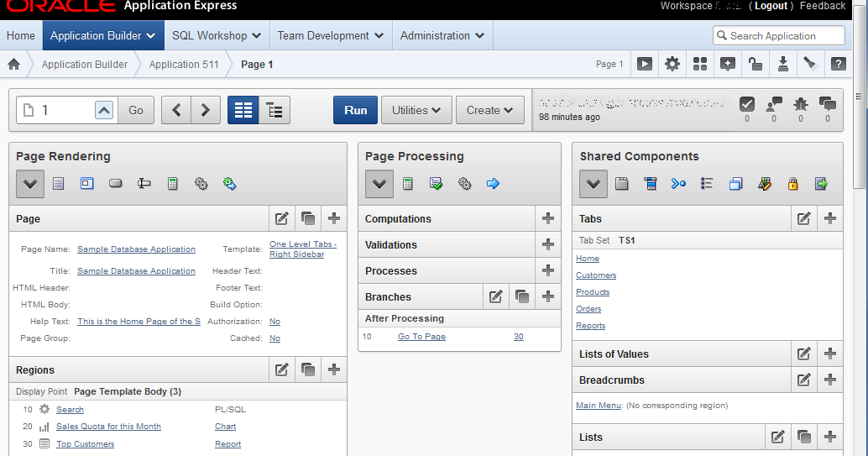Click the lists icon in Shared Components toolbar
Viewport: 868px width, 456px height.
pyautogui.click(x=707, y=183)
